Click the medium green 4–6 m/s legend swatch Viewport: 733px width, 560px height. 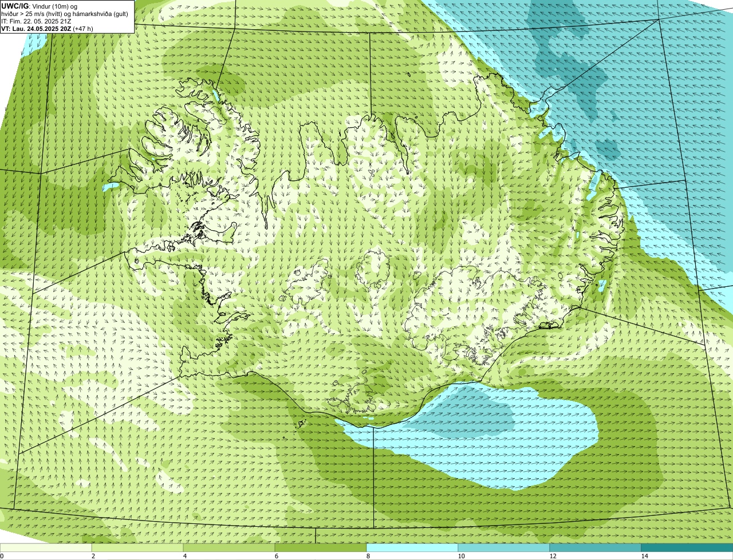[x=229, y=548]
